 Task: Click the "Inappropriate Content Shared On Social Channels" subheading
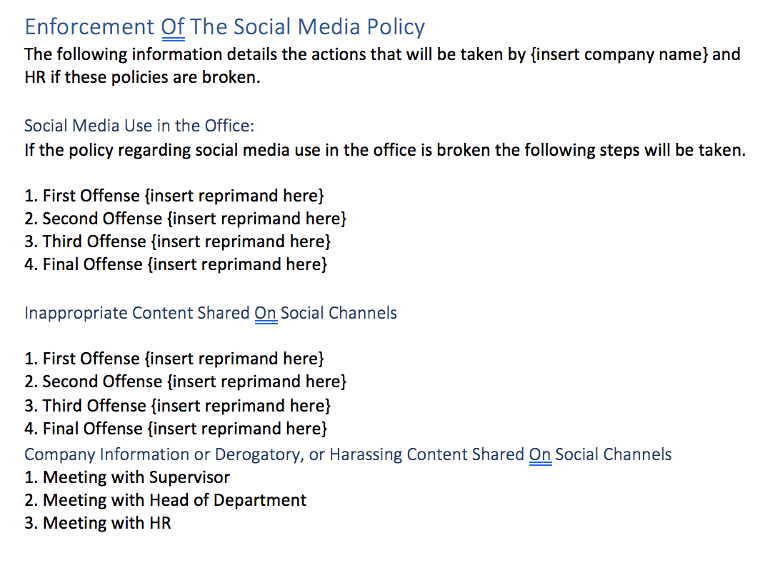point(210,313)
